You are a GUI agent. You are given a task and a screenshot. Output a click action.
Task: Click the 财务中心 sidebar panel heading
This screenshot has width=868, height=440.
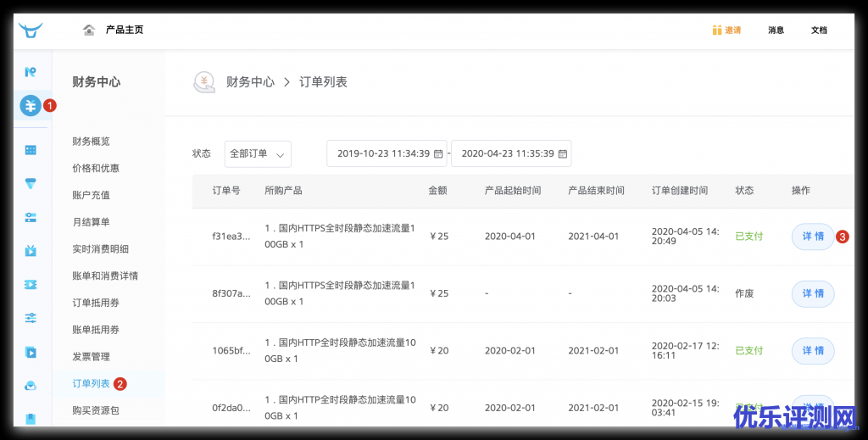pos(97,82)
